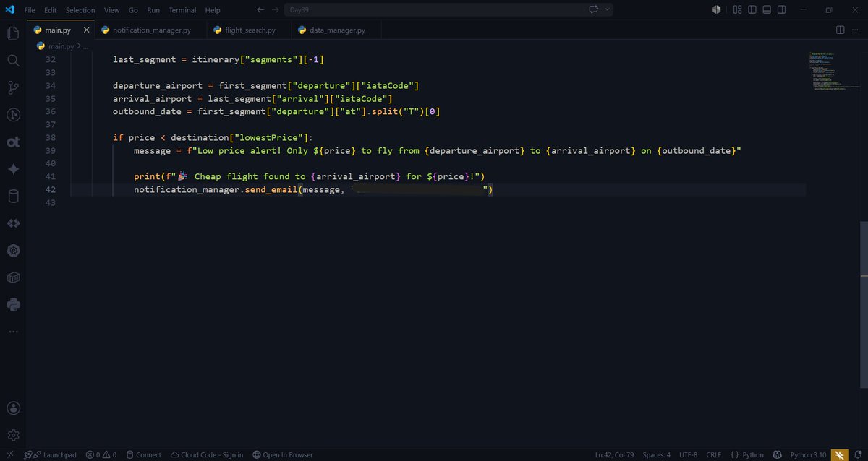Click Ln 42, Col 79 indicator
The height and width of the screenshot is (461, 868).
coord(615,454)
